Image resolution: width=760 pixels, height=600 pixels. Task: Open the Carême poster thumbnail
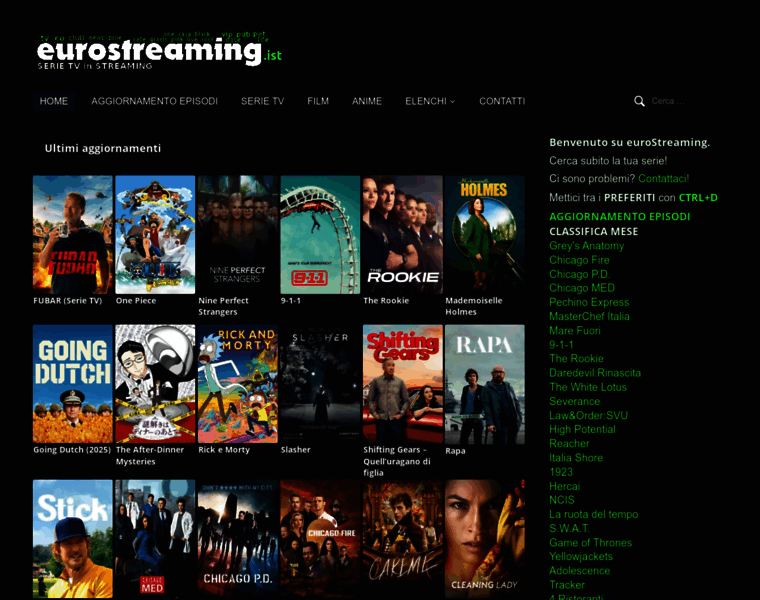tap(403, 539)
